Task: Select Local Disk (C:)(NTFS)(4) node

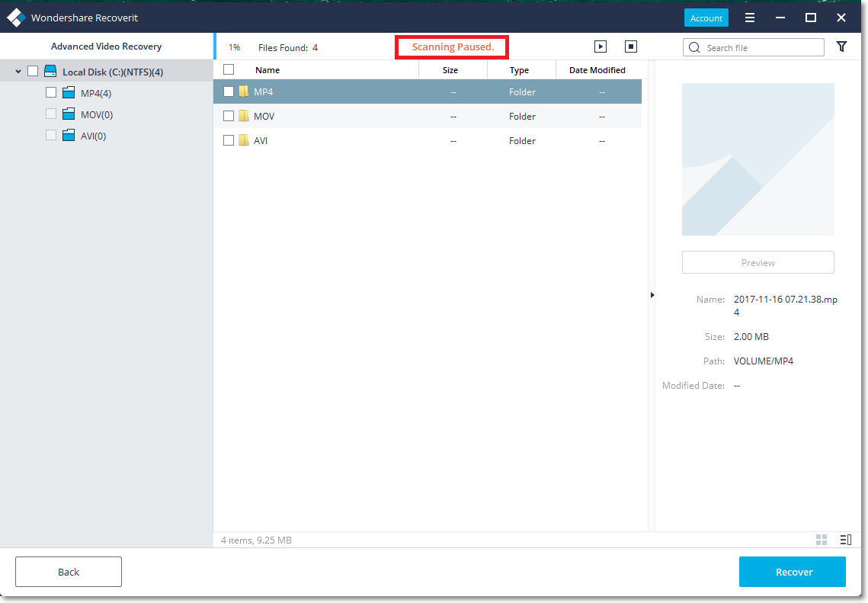Action: tap(113, 72)
